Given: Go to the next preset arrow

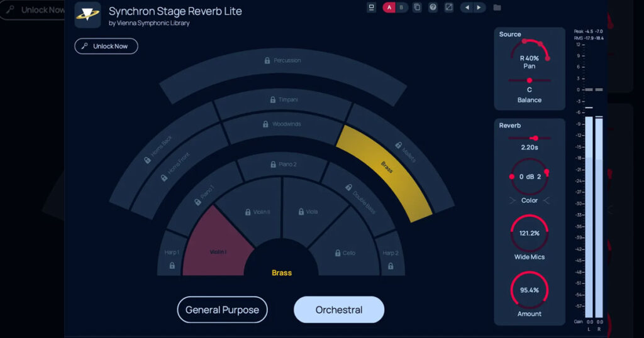Looking at the screenshot, I should coord(479,8).
